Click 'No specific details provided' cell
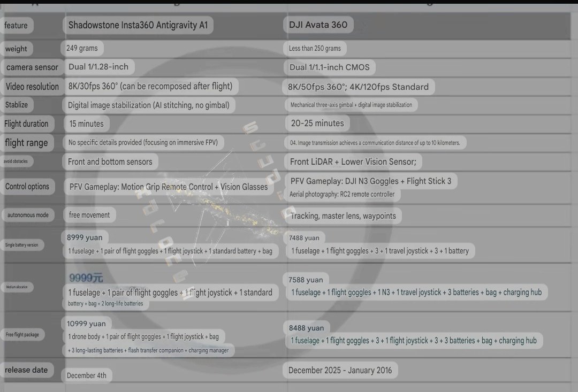 [x=143, y=143]
